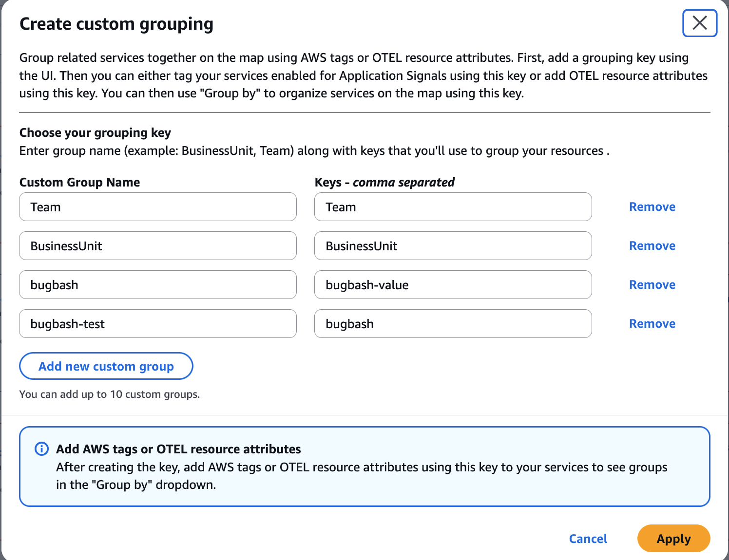The width and height of the screenshot is (729, 560).
Task: Click the Custom Group Name column header
Action: pyautogui.click(x=79, y=182)
